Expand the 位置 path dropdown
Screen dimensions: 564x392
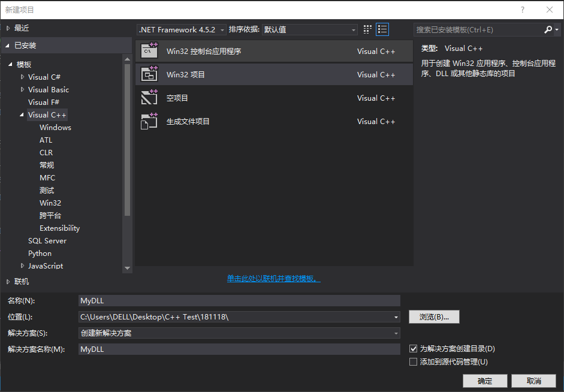tap(395, 318)
